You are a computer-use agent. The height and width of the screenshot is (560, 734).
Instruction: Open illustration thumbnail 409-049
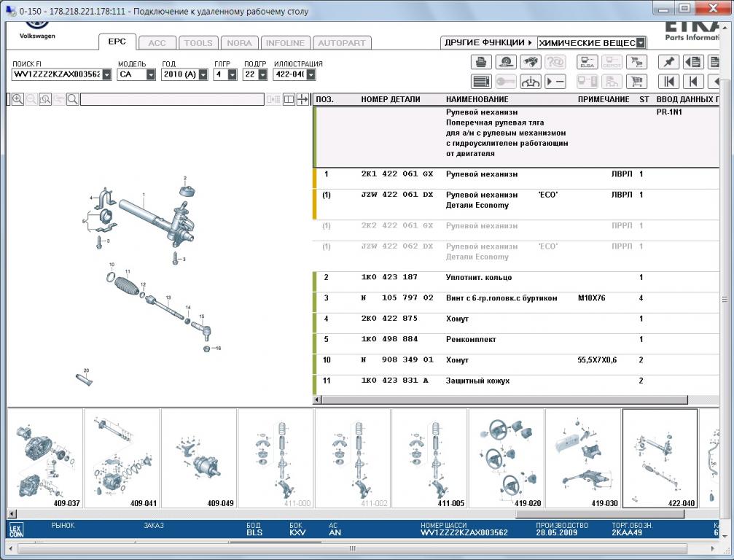pos(199,459)
